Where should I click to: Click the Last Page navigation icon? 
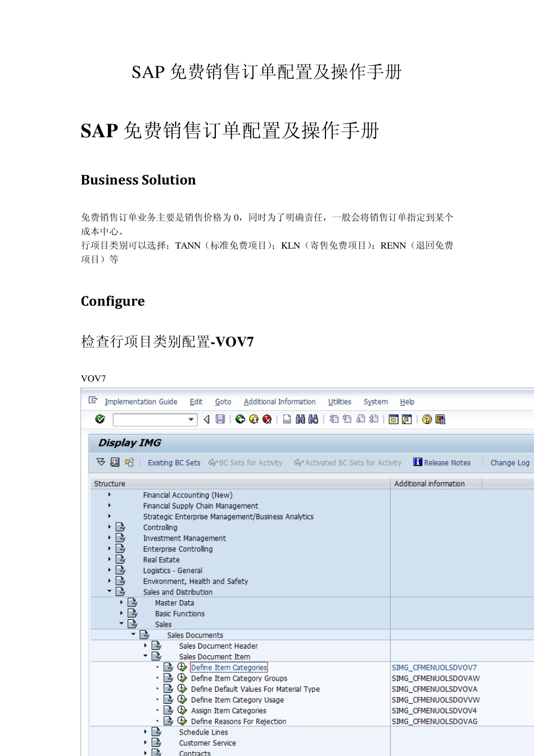[x=374, y=419]
